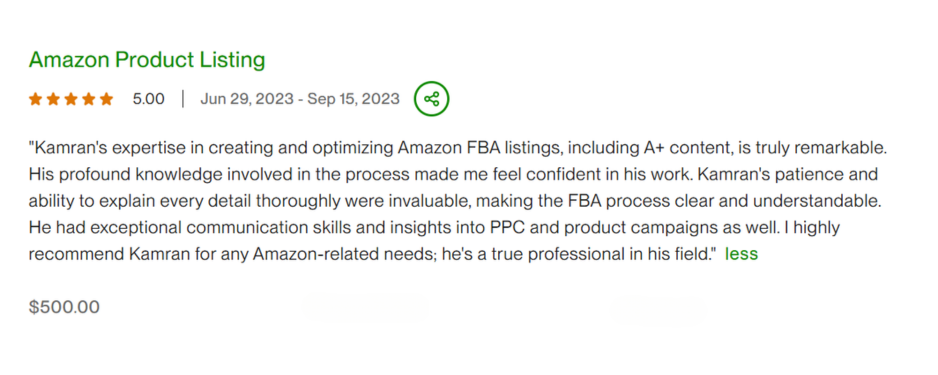Select the fifth orange rating star

pos(106,99)
